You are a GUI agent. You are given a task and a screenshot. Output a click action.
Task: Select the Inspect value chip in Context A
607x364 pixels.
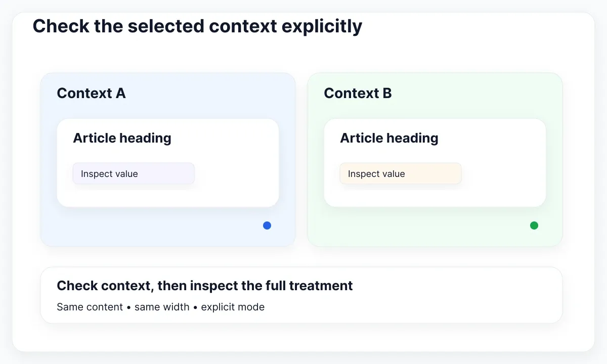tap(134, 173)
